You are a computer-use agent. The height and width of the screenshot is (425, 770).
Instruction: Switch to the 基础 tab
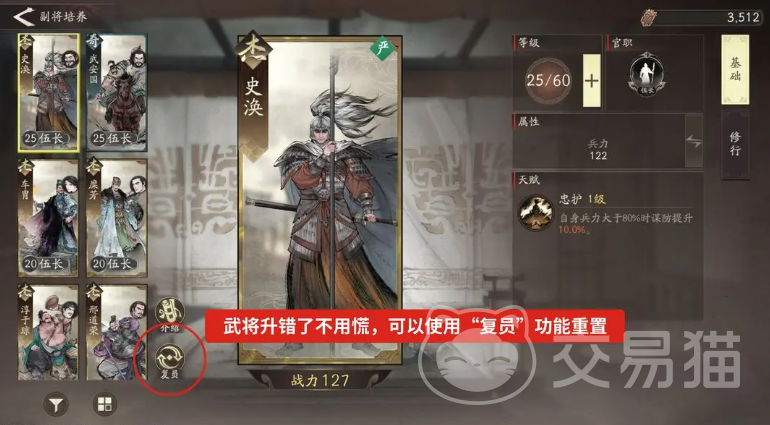[x=735, y=69]
